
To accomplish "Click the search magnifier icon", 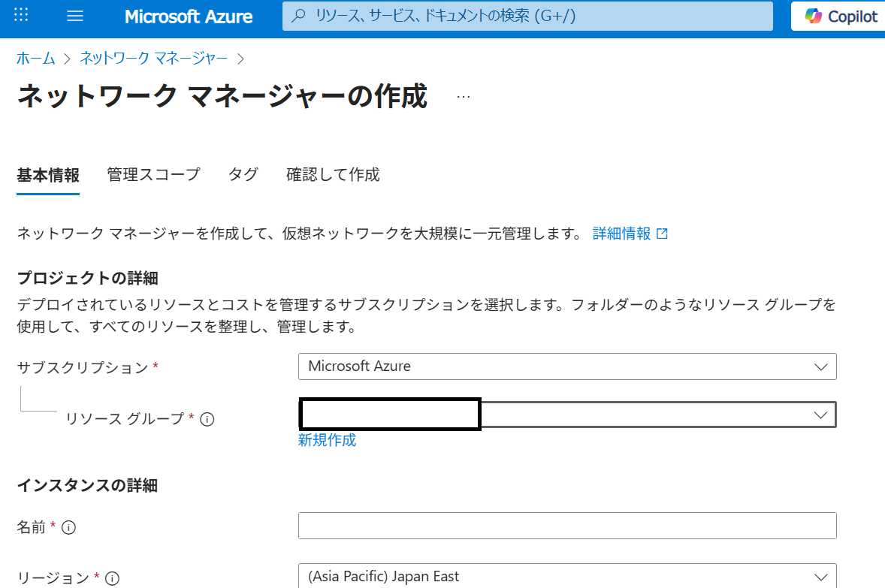I will click(298, 16).
